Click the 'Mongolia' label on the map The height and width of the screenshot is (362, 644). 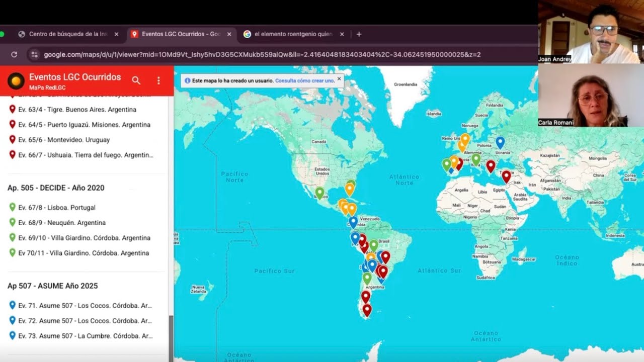pos(598,158)
